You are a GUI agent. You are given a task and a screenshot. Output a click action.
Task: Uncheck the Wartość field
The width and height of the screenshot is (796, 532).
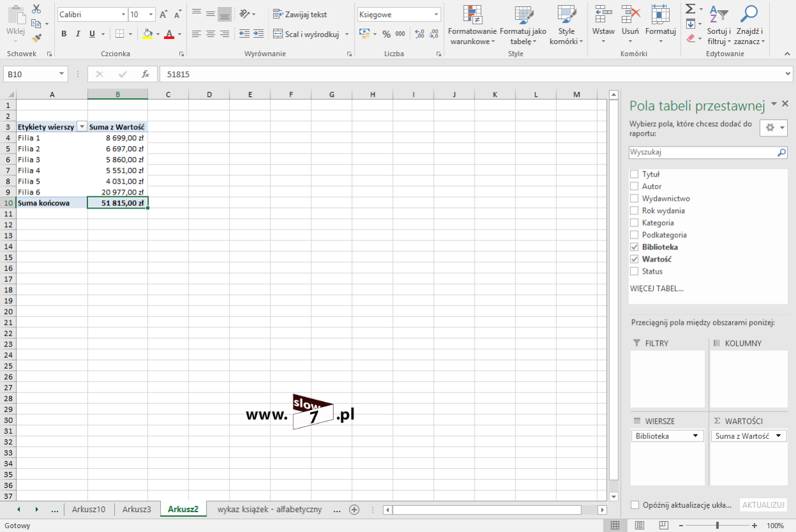coord(634,259)
